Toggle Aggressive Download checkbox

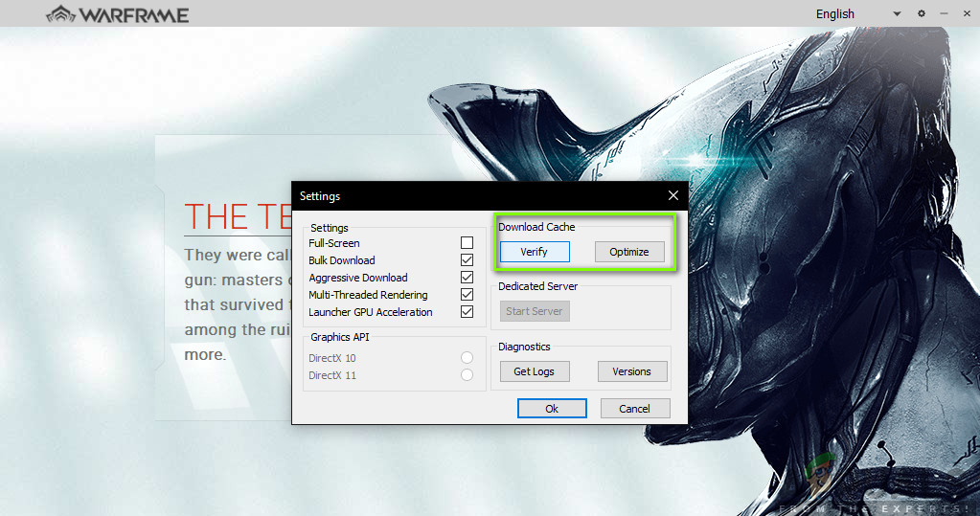(x=467, y=277)
